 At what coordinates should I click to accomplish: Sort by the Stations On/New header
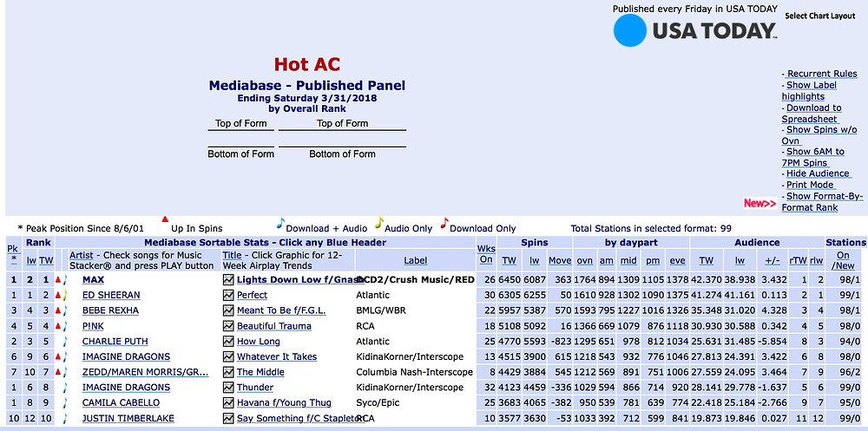coord(843,260)
